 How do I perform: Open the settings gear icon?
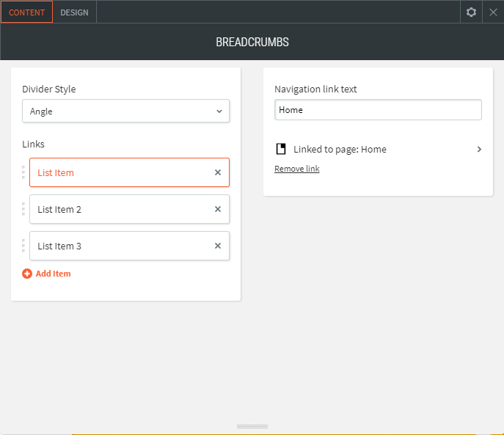471,12
